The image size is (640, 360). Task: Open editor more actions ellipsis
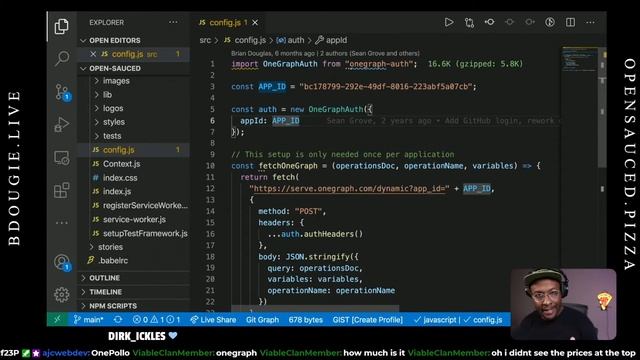pos(590,22)
